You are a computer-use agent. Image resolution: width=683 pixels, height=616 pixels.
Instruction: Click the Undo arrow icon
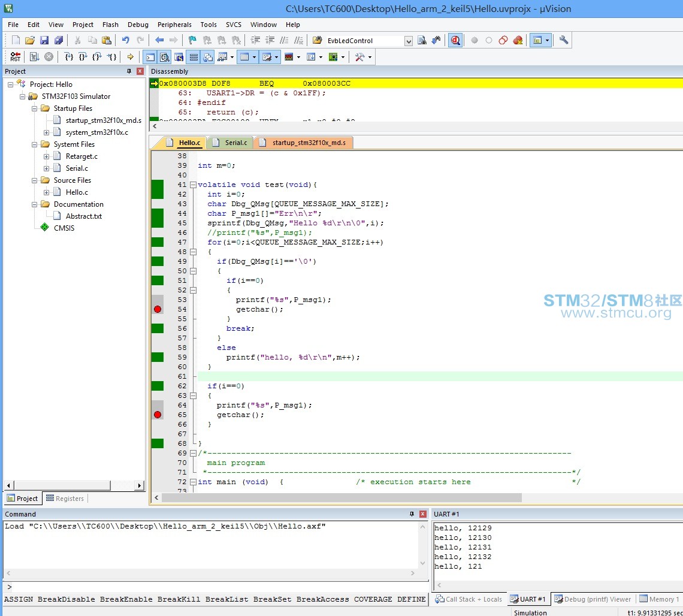point(126,41)
